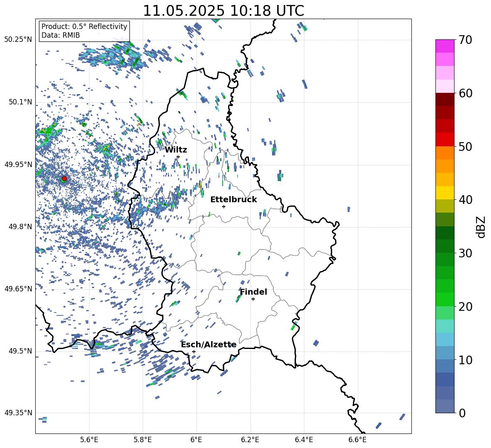Click the red radar site marker

point(64,178)
